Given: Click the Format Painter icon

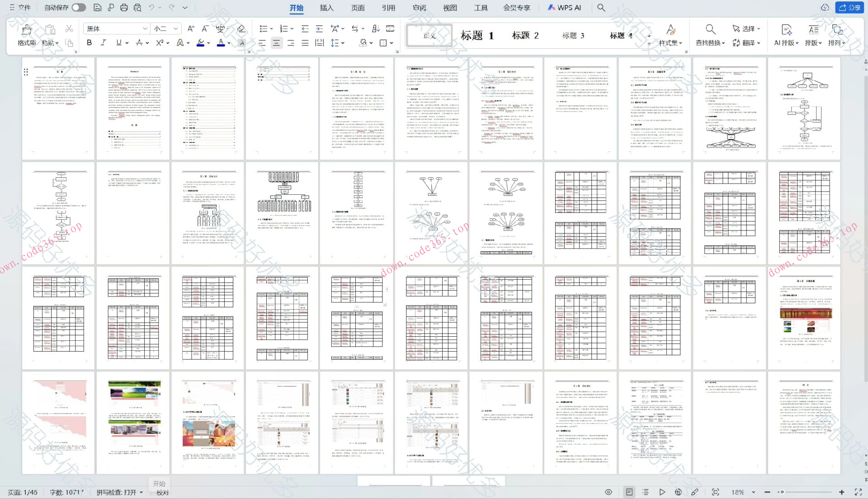Looking at the screenshot, I should point(27,30).
